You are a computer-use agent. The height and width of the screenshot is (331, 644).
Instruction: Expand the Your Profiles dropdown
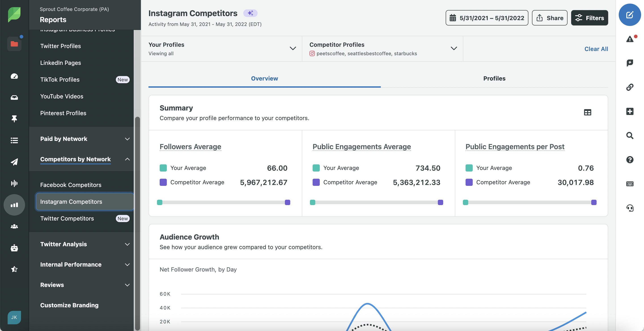(x=292, y=49)
